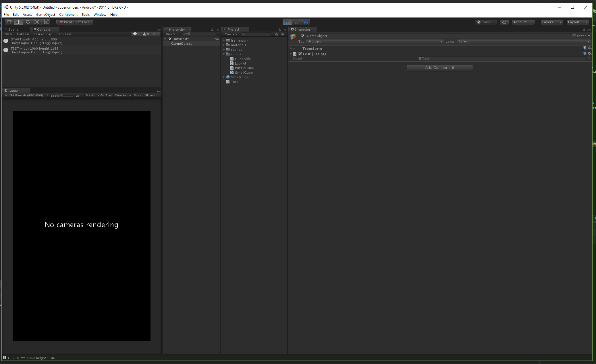Viewport: 596px width, 364px height.
Task: Select the Rect transform tool
Action: point(46,22)
